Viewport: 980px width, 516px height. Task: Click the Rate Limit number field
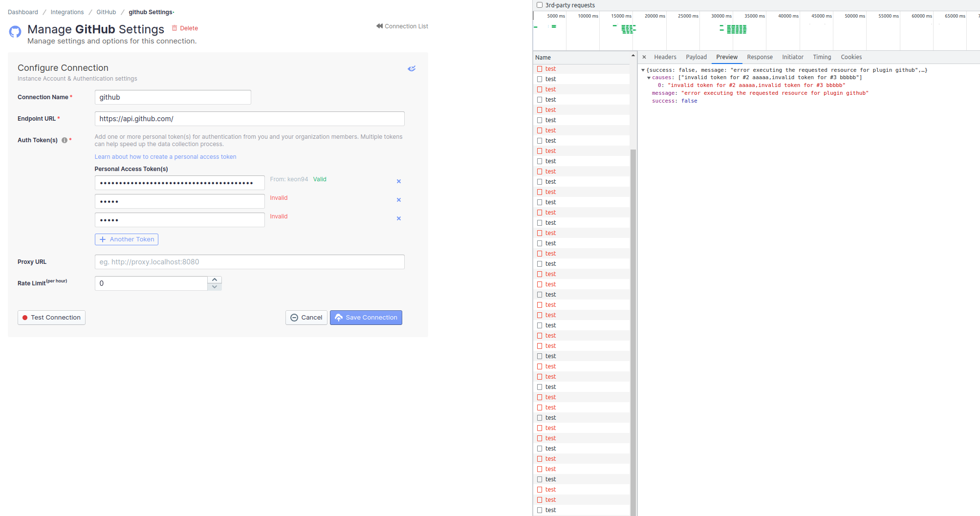pyautogui.click(x=152, y=283)
